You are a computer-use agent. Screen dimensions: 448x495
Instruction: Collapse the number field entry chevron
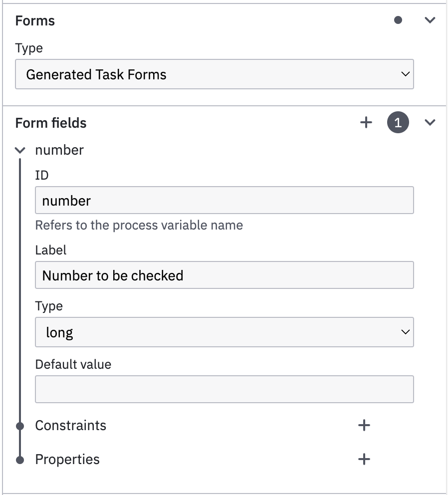pos(20,150)
